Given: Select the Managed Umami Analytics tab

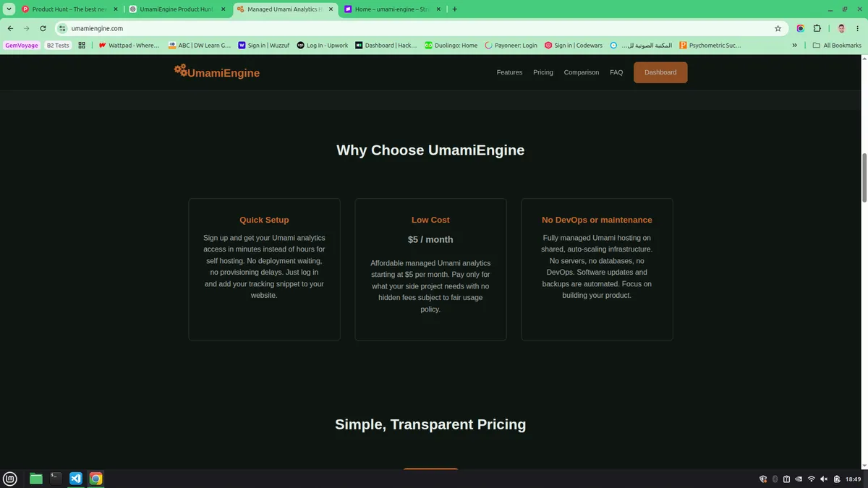Looking at the screenshot, I should coord(284,9).
